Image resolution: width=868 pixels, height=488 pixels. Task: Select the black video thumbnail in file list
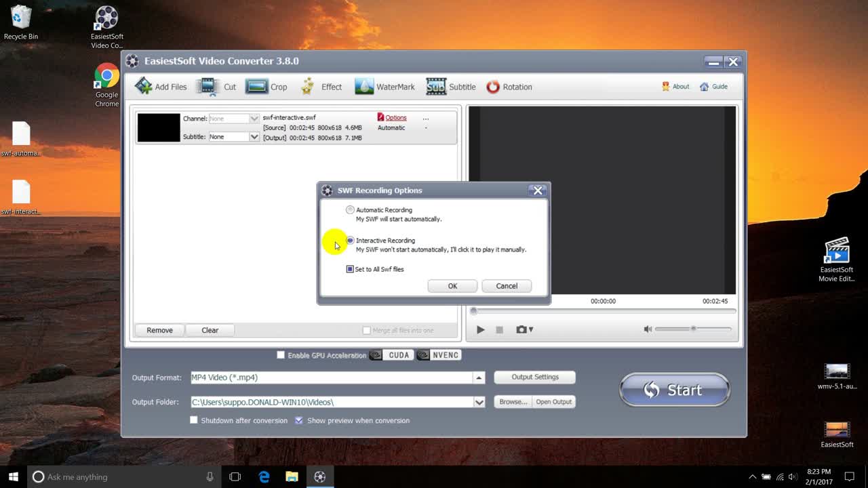159,127
